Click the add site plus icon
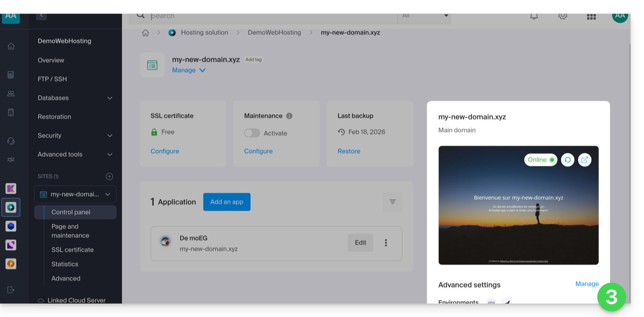The height and width of the screenshot is (317, 644). (x=109, y=176)
